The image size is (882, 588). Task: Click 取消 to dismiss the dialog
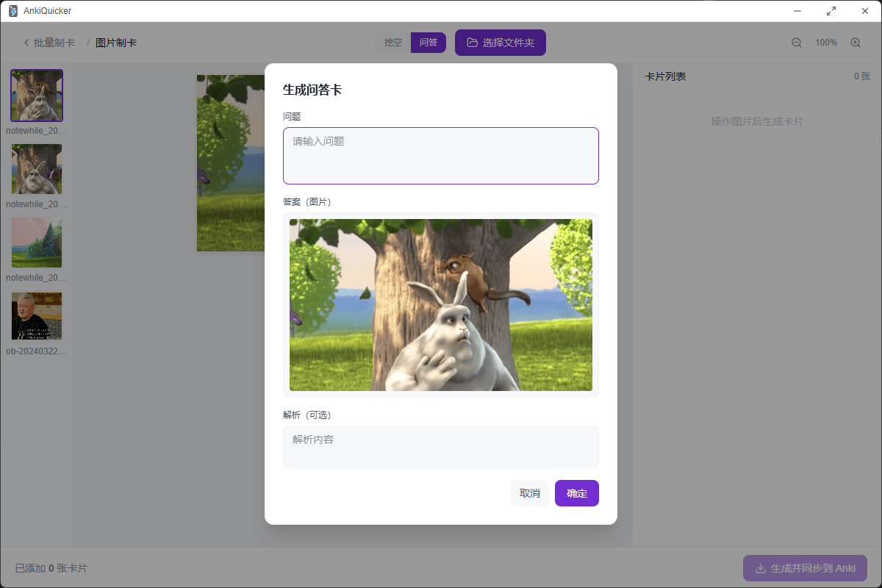click(x=530, y=493)
